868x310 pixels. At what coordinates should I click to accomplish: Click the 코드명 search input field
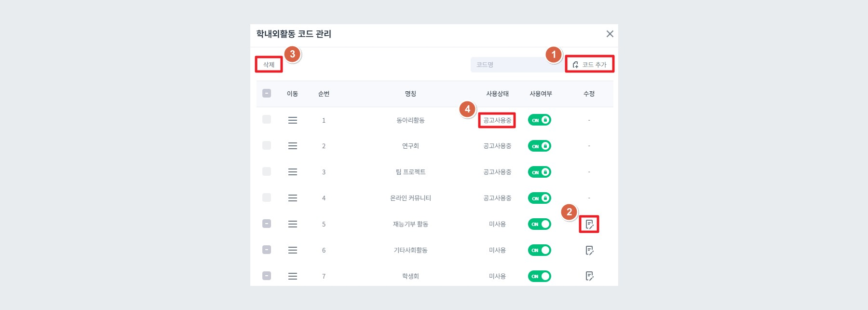pos(516,64)
